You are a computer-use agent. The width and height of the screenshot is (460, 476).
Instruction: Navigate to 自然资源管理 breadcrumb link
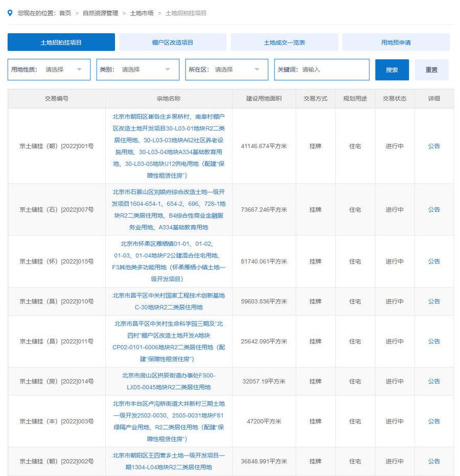(100, 13)
